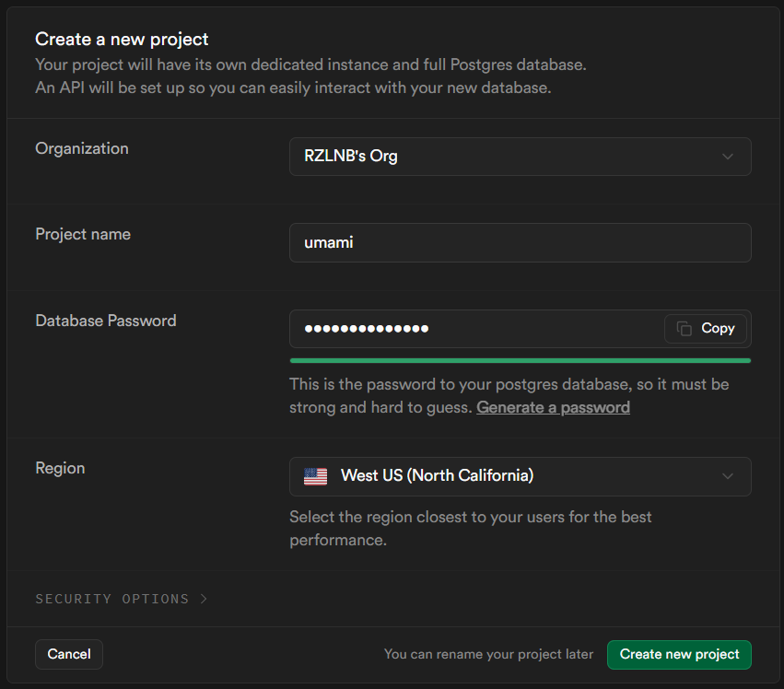The image size is (784, 689).
Task: Expand the Security Options section
Action: click(x=121, y=599)
